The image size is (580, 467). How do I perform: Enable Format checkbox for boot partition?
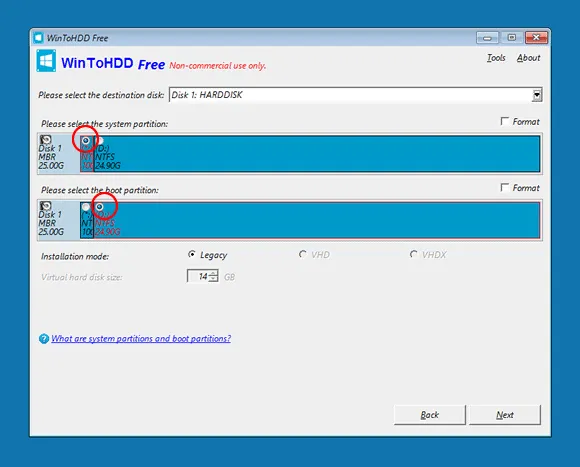(x=505, y=187)
